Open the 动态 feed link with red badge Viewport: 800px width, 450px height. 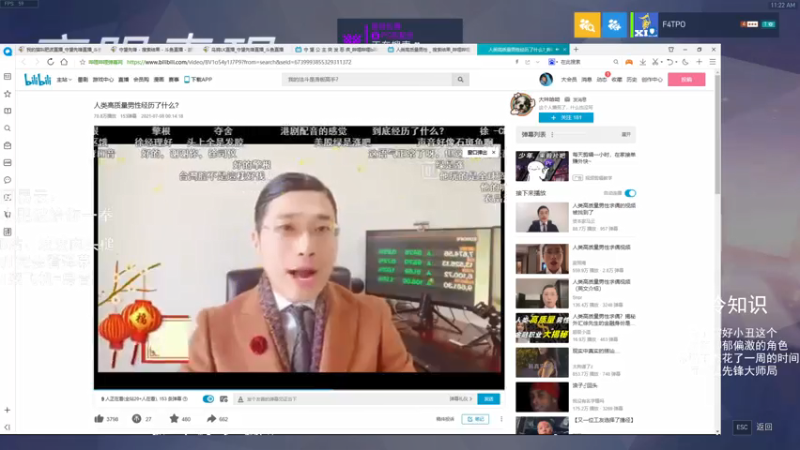click(x=602, y=80)
